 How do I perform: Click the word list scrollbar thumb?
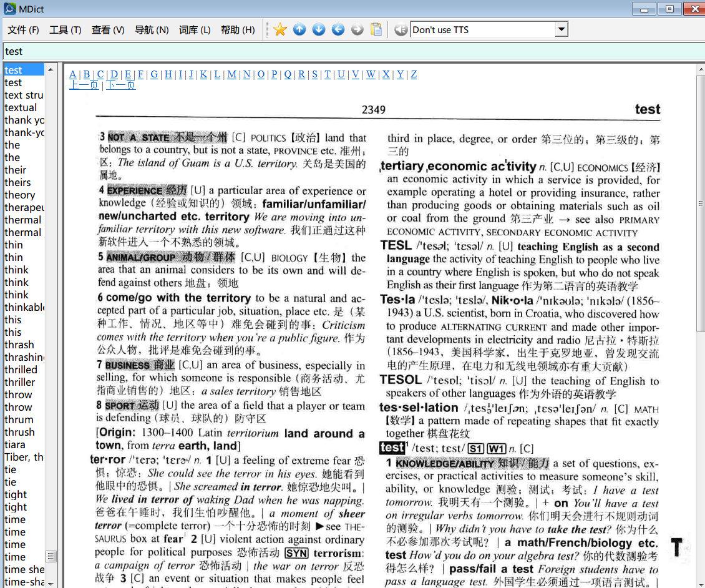[x=51, y=557]
